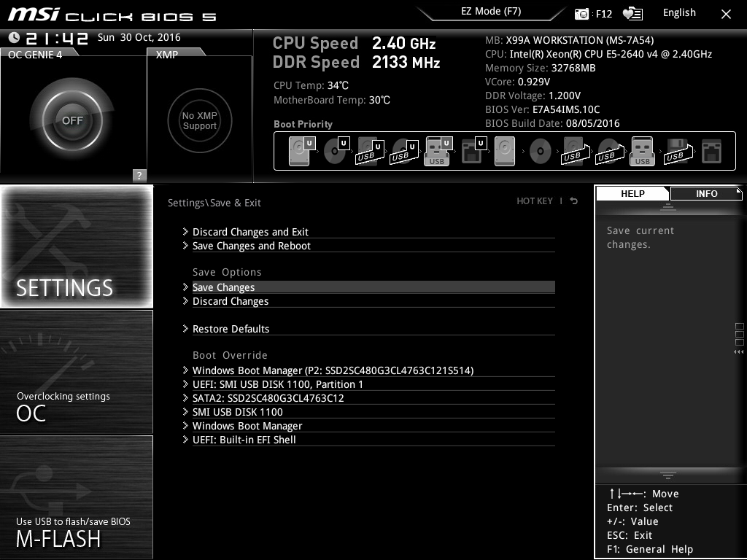Click the clock icon beside the time
This screenshot has height=560, width=747.
[15, 38]
